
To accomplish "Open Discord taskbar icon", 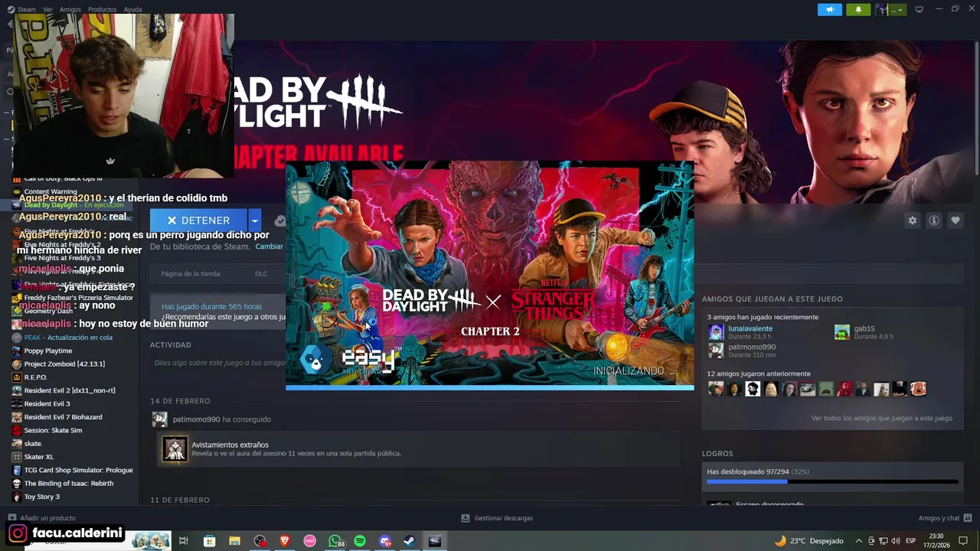I will coord(385,541).
